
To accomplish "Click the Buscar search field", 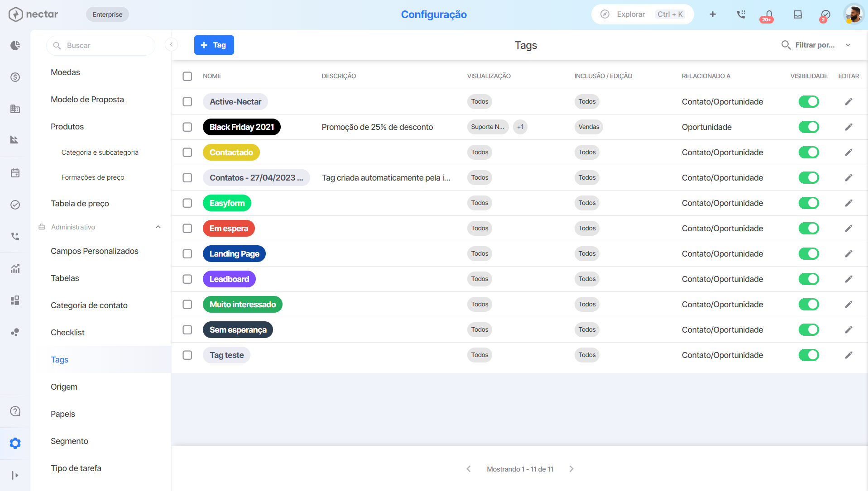I will pyautogui.click(x=101, y=45).
